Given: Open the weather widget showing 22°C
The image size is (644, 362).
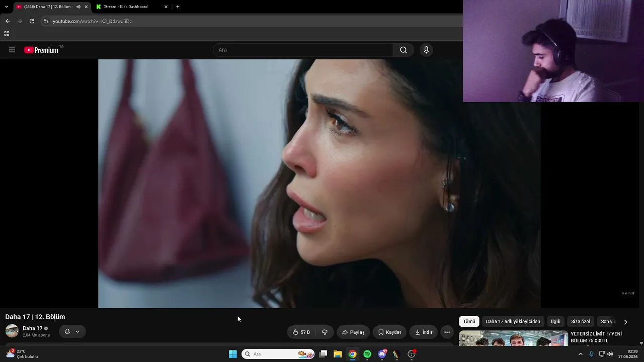Looking at the screenshot, I should [x=23, y=354].
